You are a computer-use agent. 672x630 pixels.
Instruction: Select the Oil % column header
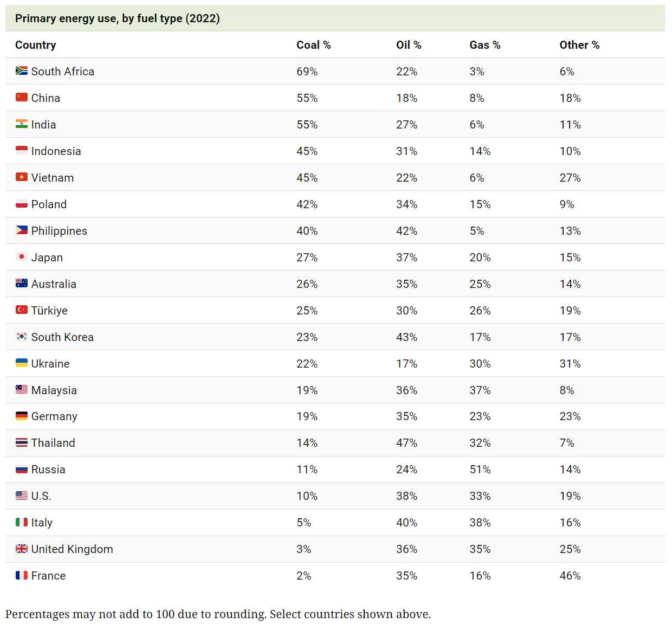[408, 45]
